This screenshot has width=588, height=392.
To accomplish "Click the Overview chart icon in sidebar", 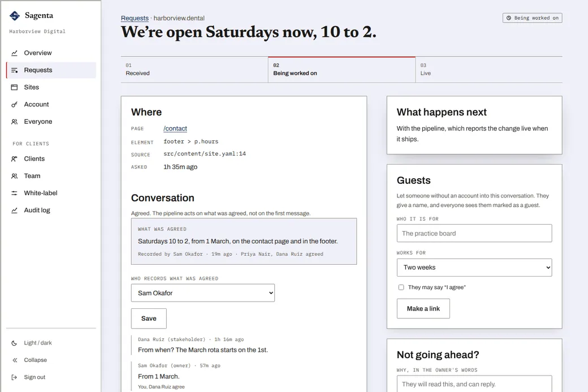I will (x=14, y=53).
